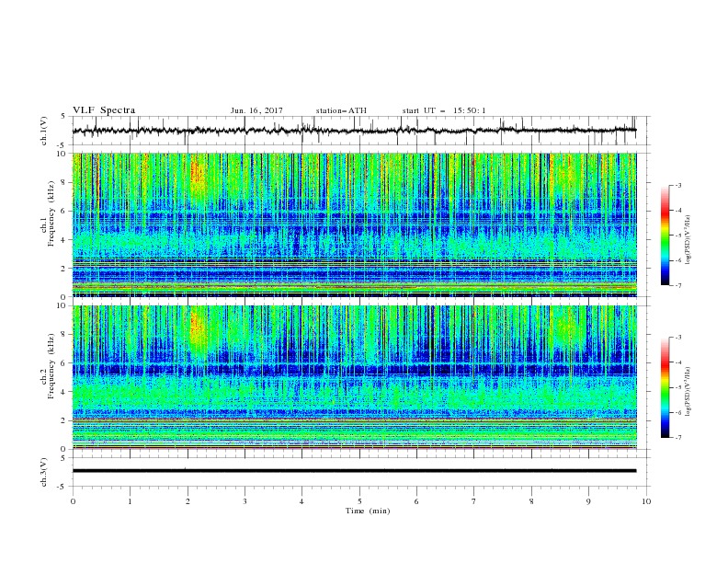The width and height of the screenshot is (728, 563).
Task: Click the red burst near minute 2 in ch.2 spectrogram
Action: click(x=199, y=329)
